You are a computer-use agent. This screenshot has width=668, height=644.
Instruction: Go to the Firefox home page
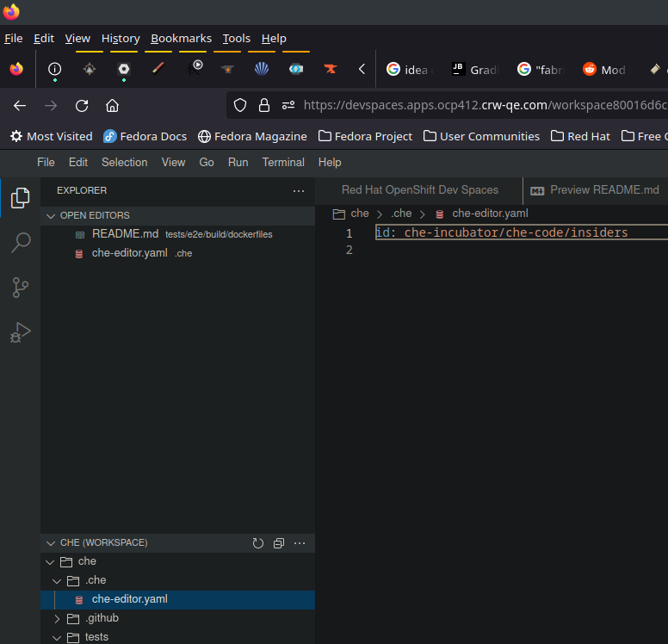point(113,105)
